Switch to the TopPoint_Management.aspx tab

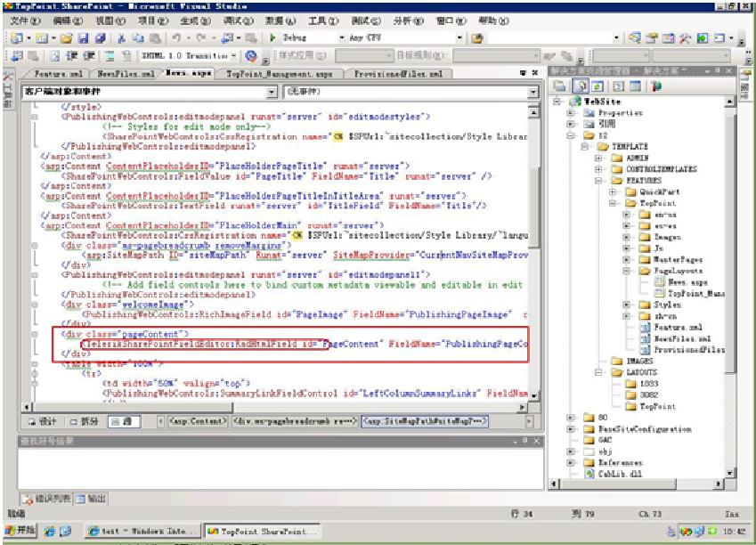[x=278, y=74]
